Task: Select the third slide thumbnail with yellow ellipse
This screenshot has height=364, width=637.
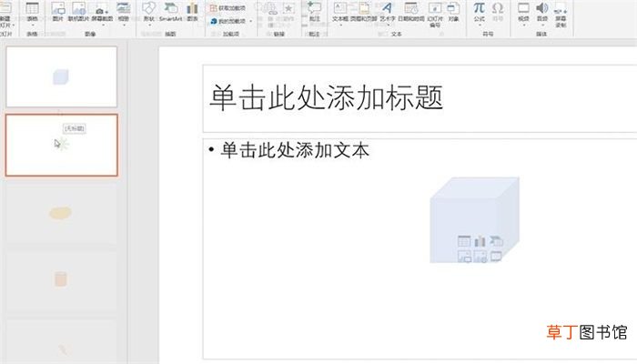Action: 61,213
